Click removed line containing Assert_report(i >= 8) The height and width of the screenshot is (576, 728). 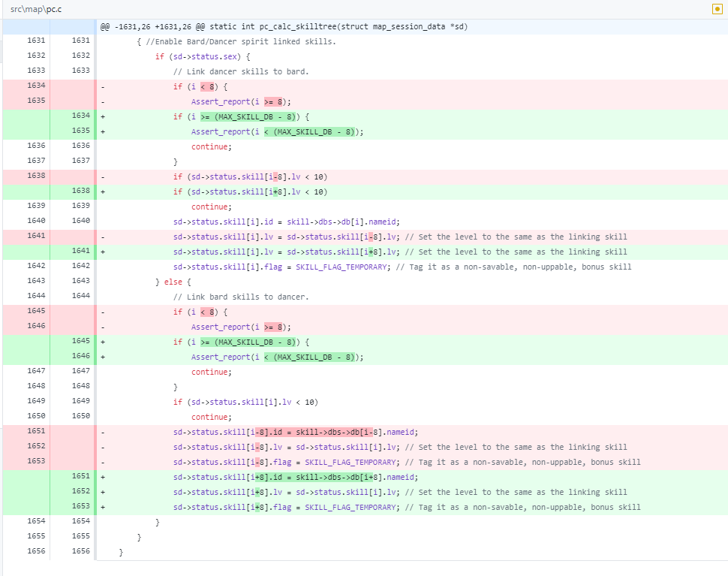247,101
